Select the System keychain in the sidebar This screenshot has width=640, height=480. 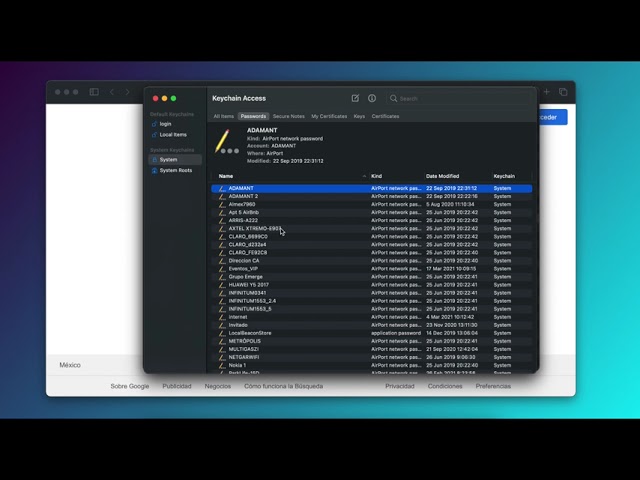175,160
